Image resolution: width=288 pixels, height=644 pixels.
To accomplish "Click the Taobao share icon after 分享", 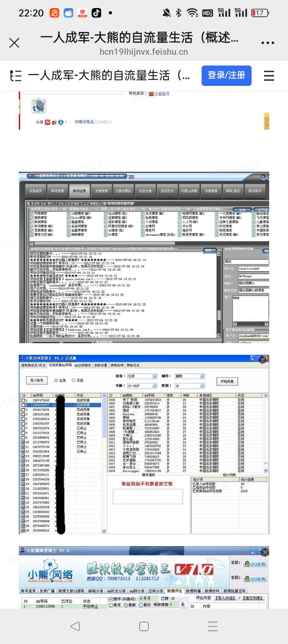I will tap(47, 122).
